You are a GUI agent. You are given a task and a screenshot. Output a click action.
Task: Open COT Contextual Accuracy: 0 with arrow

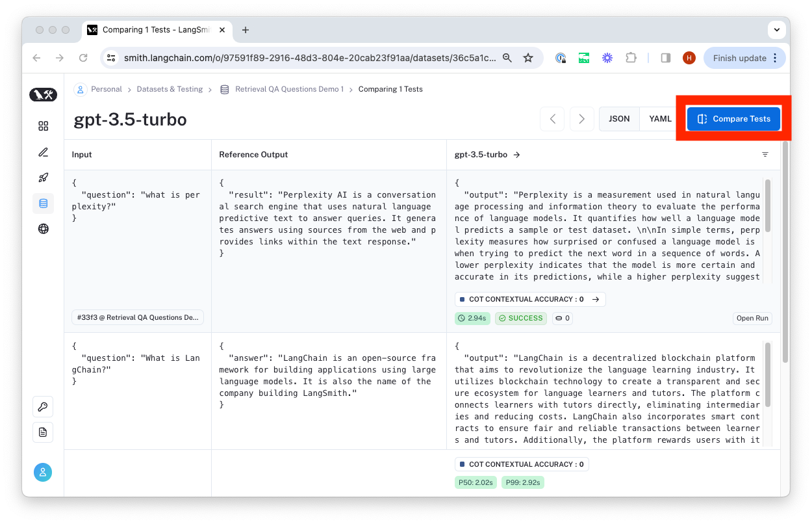pos(530,300)
